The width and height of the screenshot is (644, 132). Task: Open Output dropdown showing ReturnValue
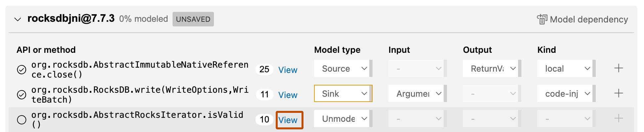pyautogui.click(x=491, y=69)
